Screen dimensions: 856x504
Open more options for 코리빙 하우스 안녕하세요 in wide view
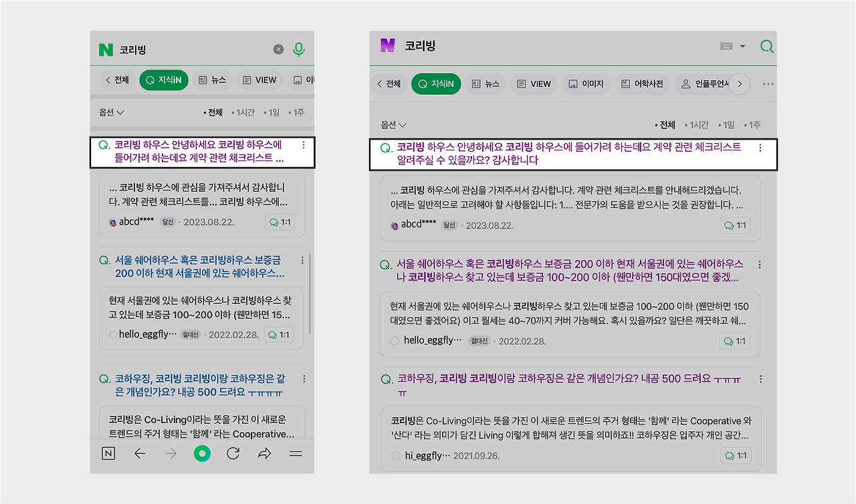(x=760, y=148)
